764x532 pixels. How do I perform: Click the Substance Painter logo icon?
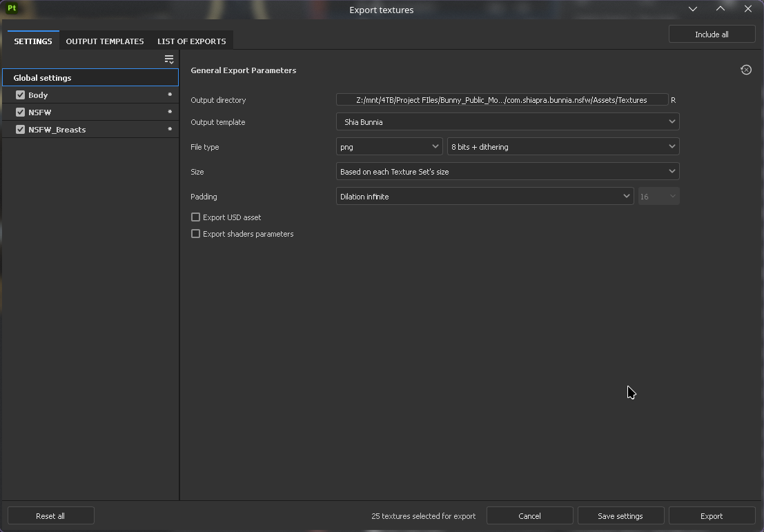[x=12, y=9]
